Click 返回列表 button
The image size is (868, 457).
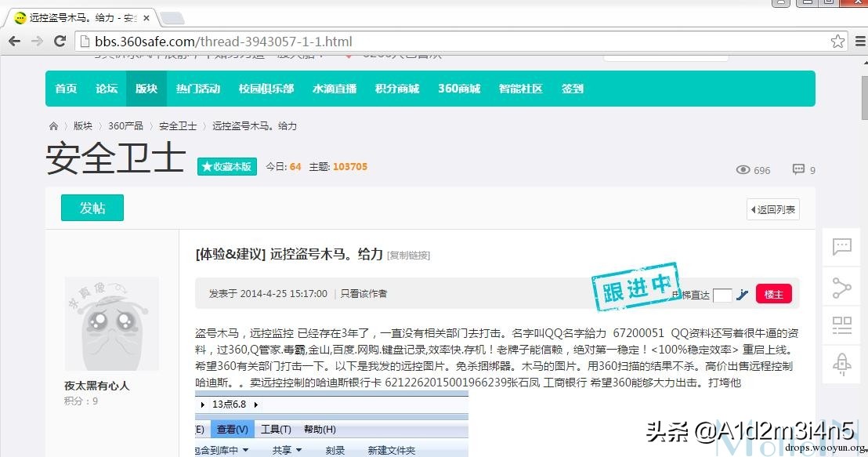coord(772,209)
